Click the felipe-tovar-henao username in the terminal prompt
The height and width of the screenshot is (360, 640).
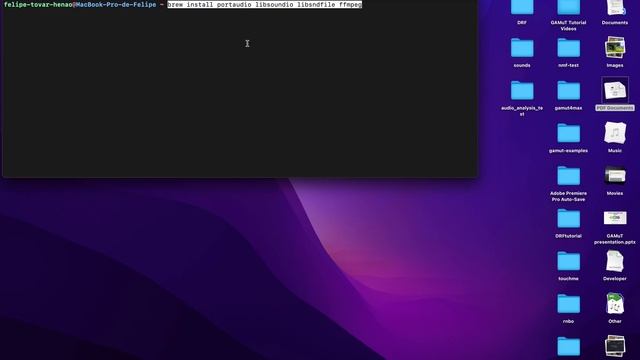[x=38, y=4]
